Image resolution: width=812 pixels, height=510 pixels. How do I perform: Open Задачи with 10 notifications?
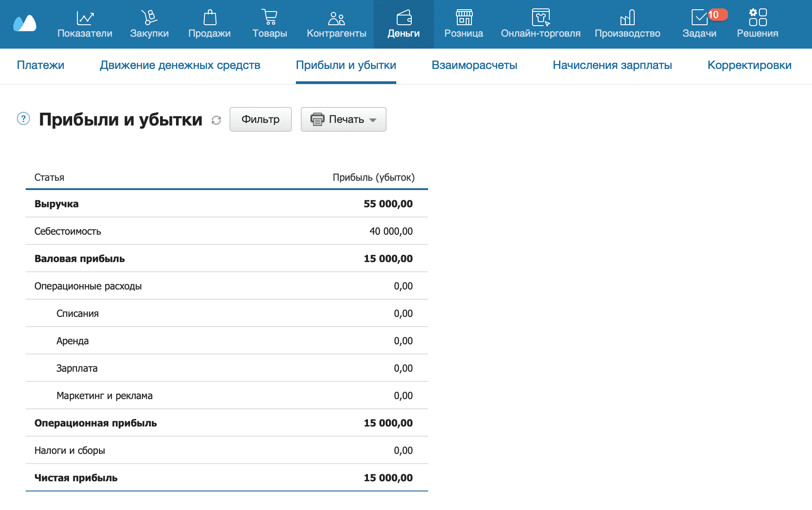click(x=700, y=24)
